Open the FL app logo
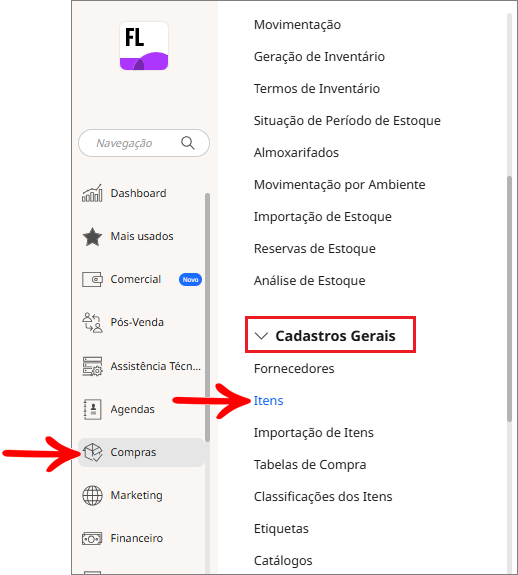Image resolution: width=518 pixels, height=575 pixels. pos(144,46)
